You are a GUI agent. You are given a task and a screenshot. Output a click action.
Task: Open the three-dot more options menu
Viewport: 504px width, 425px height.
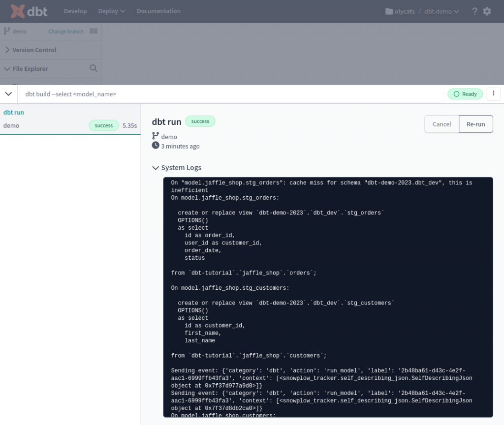[493, 94]
